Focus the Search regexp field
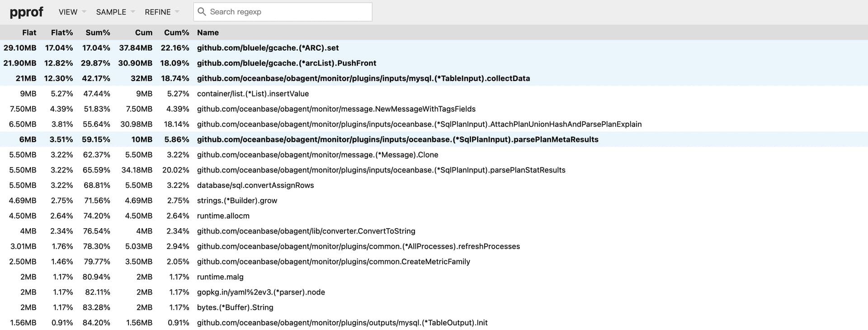The height and width of the screenshot is (330, 868). pos(283,12)
